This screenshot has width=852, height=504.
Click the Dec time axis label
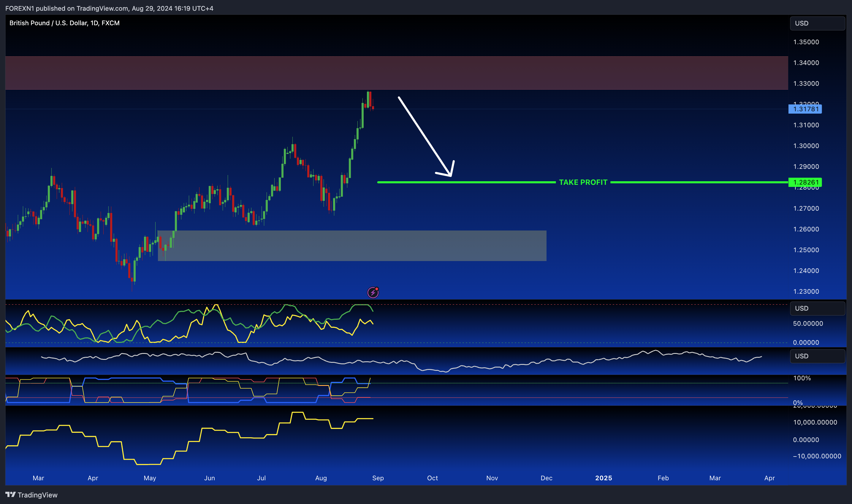coord(546,478)
